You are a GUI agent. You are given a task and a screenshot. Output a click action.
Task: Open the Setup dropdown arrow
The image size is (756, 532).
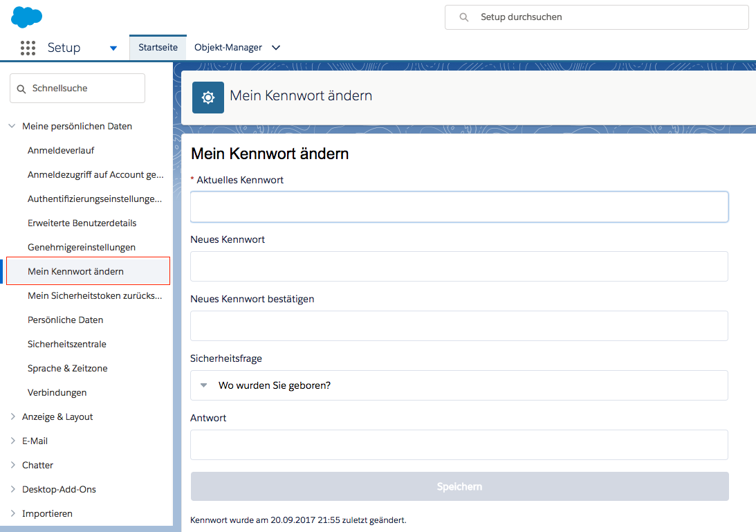(113, 48)
